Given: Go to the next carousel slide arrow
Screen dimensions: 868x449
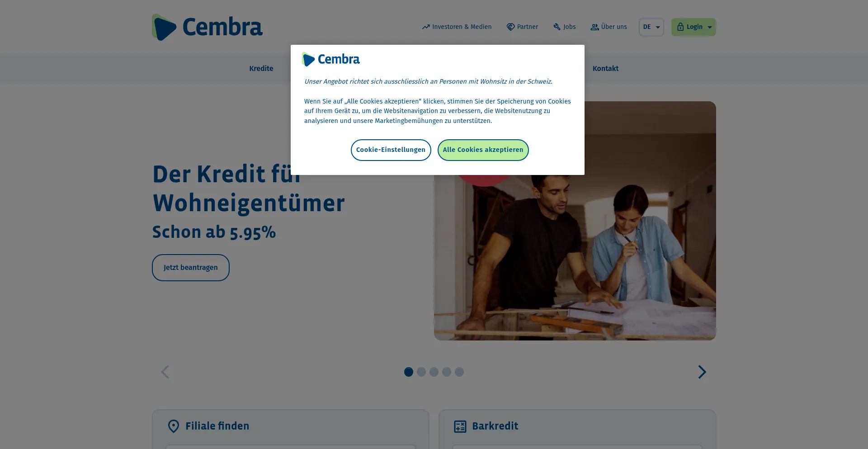Looking at the screenshot, I should coord(702,372).
